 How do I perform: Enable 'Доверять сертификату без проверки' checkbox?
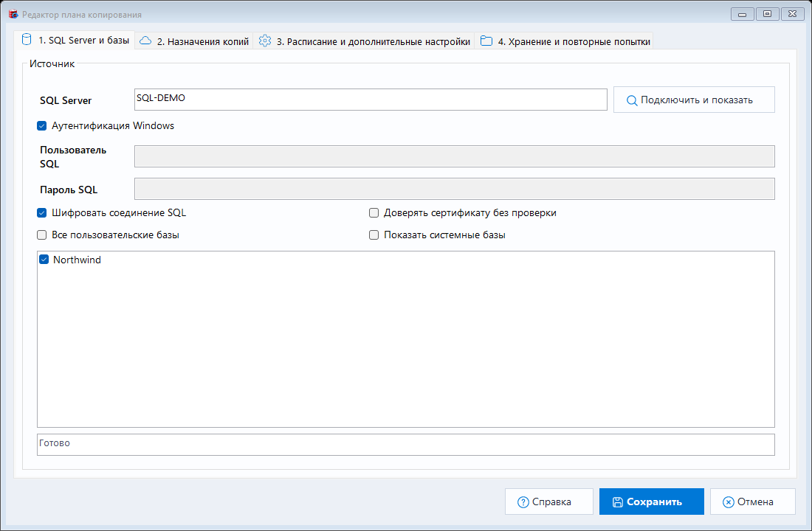(374, 212)
